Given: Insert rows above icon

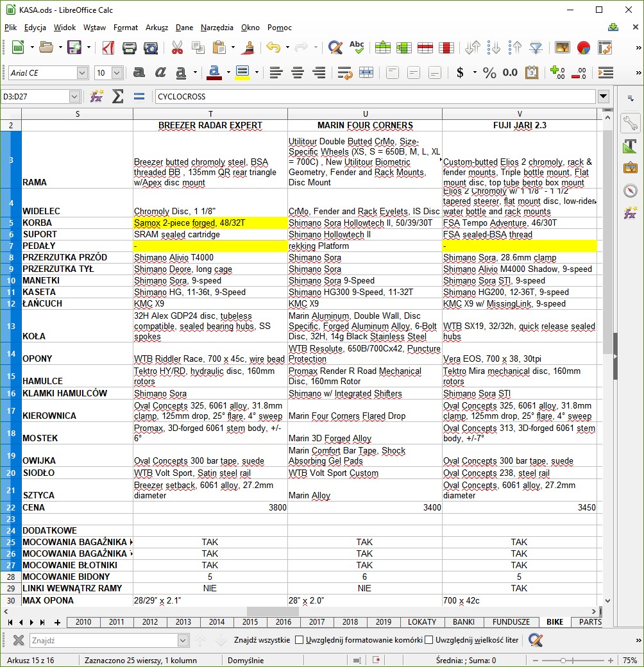Looking at the screenshot, I should tap(382, 47).
